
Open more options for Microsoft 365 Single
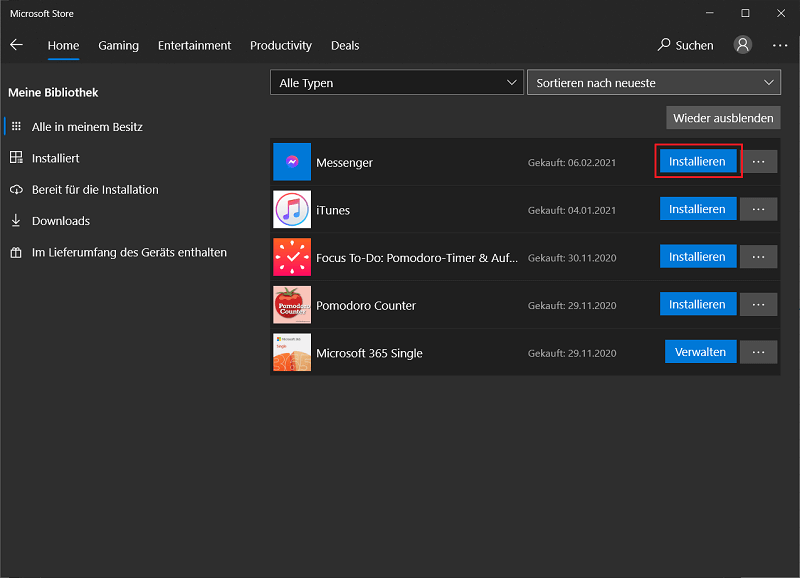pyautogui.click(x=759, y=352)
